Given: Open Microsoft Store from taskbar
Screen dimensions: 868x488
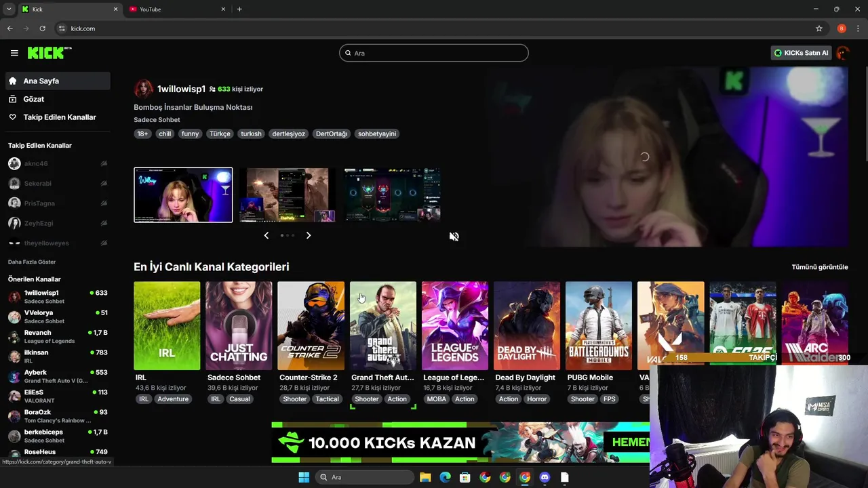Looking at the screenshot, I should point(465,477).
